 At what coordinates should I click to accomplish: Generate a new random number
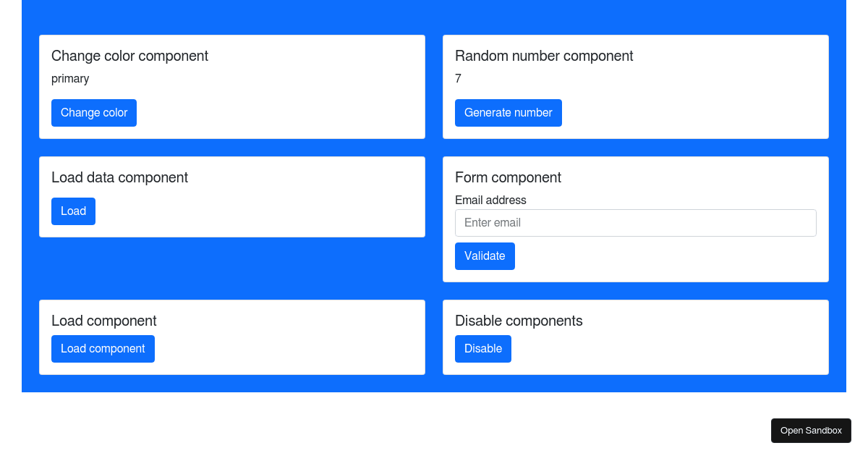click(x=509, y=113)
